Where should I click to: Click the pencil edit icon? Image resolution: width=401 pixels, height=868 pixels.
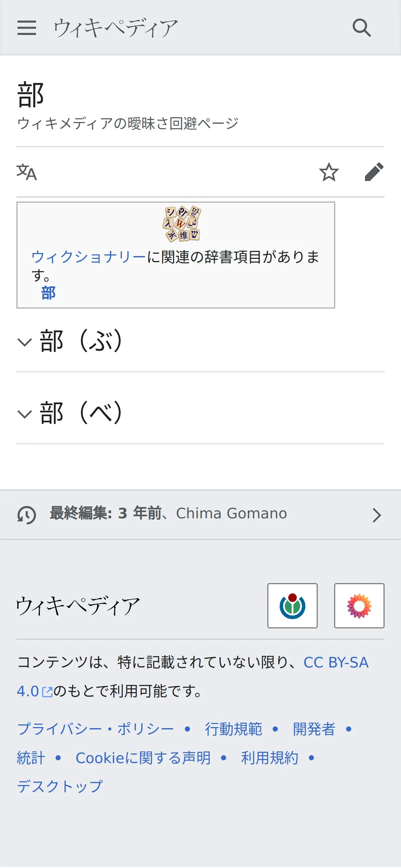pos(374,172)
